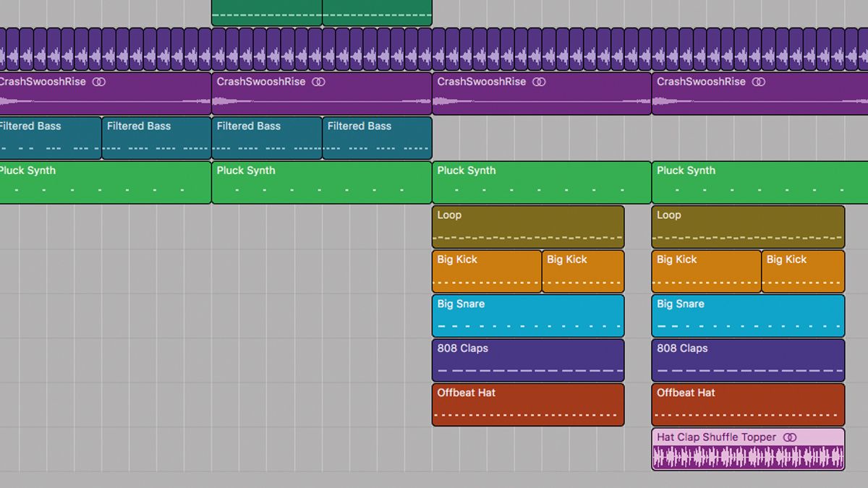Select the second 808 Claps region

pos(747,359)
